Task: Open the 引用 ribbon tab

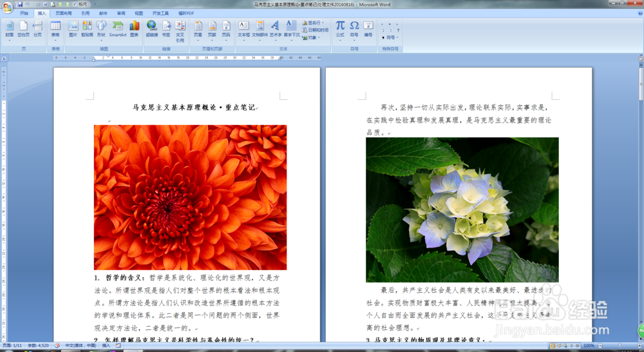Action: point(86,13)
